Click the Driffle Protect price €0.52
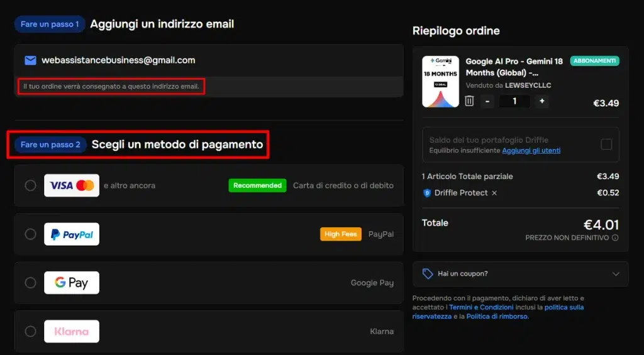644x355 pixels. [x=608, y=193]
